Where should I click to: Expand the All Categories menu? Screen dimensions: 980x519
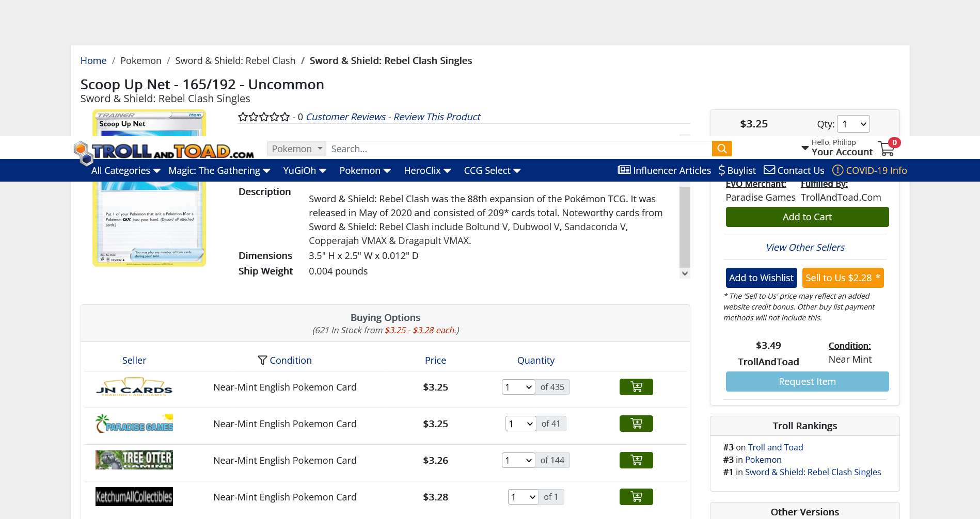(x=126, y=170)
